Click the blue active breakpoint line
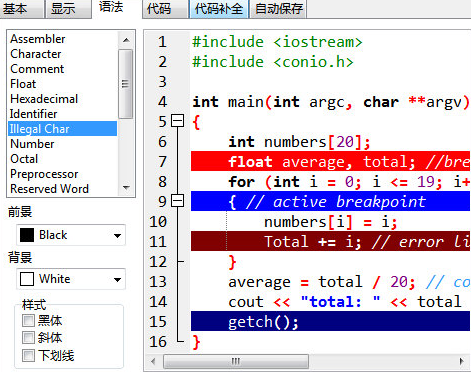This screenshot has width=471, height=372. click(x=330, y=201)
